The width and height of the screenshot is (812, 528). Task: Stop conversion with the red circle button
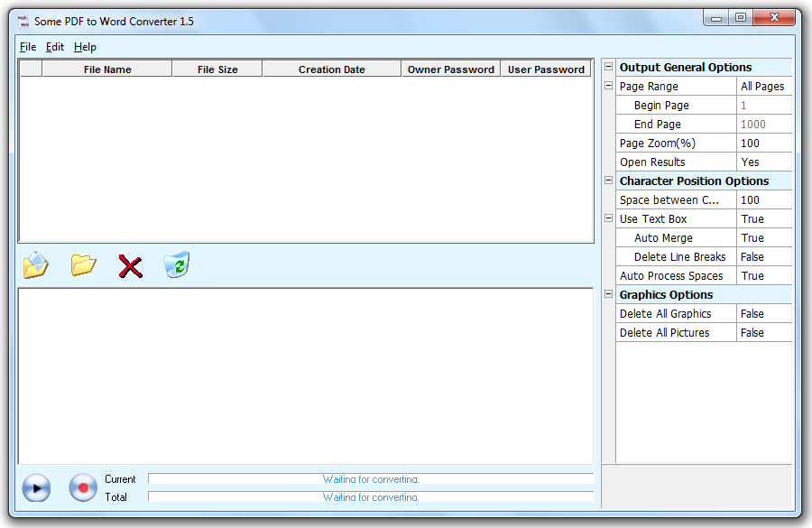pos(83,487)
